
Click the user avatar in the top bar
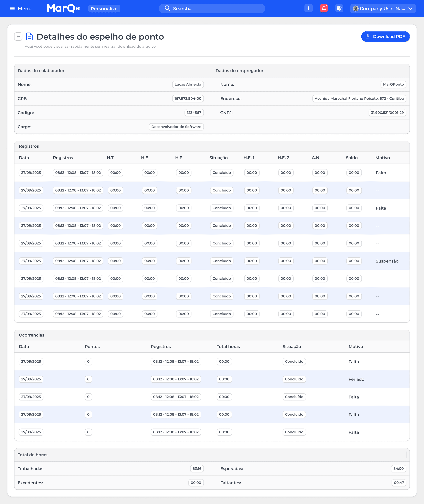(356, 8)
